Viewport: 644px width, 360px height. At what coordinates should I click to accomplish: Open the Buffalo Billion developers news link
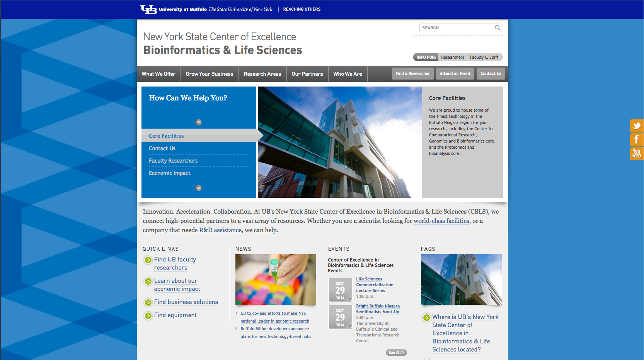coord(276,333)
